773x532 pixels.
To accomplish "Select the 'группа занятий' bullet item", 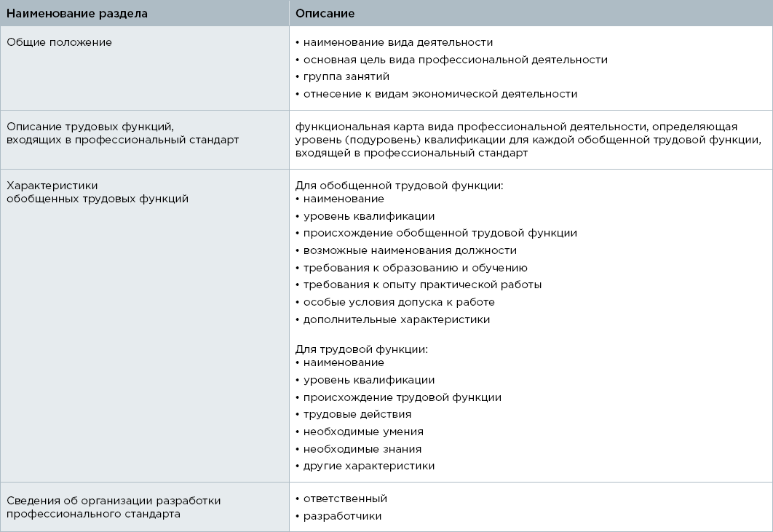I will point(343,76).
